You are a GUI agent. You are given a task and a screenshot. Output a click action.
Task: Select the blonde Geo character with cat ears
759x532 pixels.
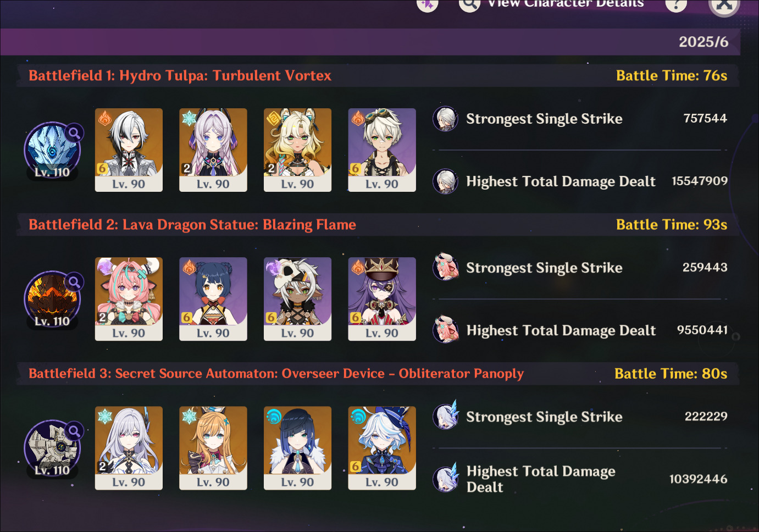pos(297,150)
